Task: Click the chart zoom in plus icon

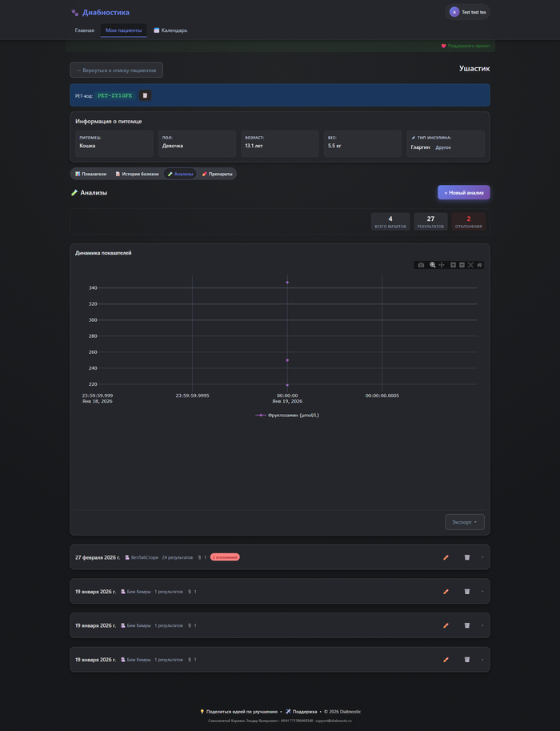Action: [x=453, y=265]
